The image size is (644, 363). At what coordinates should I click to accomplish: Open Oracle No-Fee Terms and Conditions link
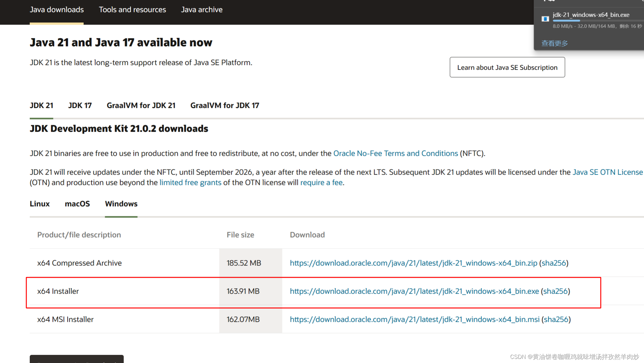click(x=395, y=153)
